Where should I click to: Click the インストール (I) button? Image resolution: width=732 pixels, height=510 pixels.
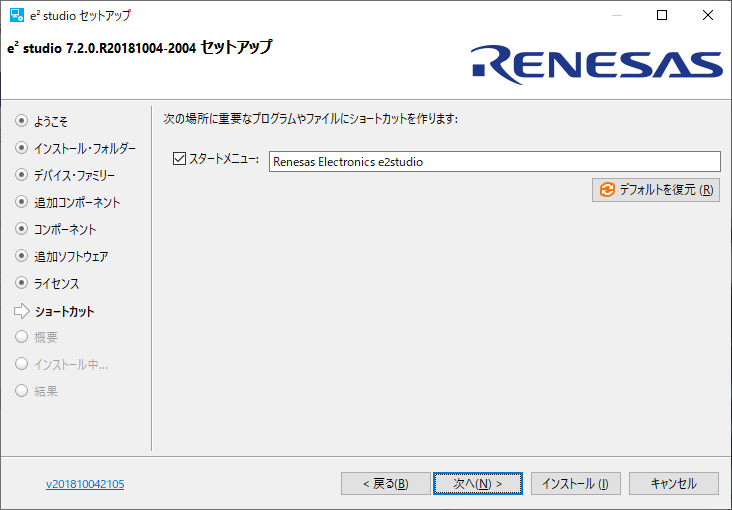coord(576,483)
